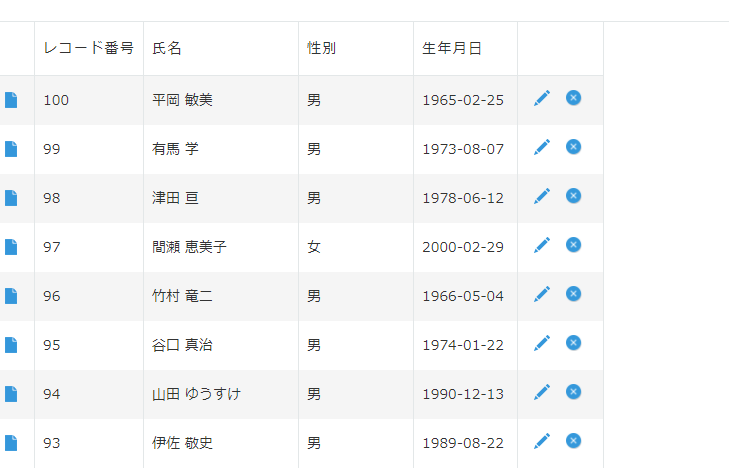729x468 pixels.
Task: Click the birthdate 1990-12-13
Action: pyautogui.click(x=463, y=395)
